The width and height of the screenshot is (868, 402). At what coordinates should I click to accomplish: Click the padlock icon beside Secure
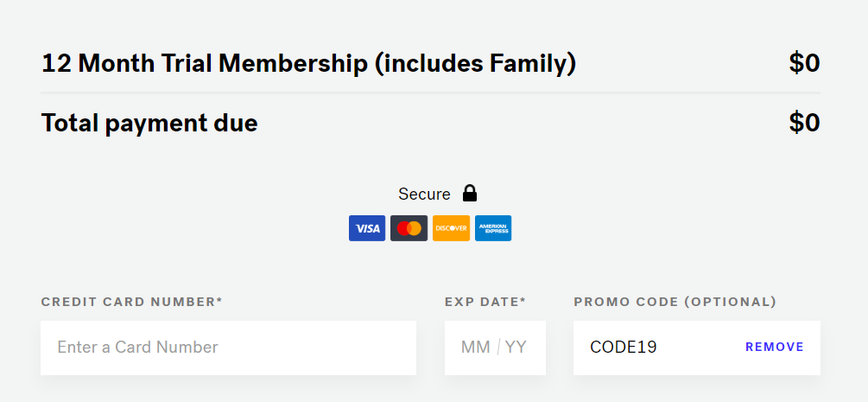[x=470, y=193]
